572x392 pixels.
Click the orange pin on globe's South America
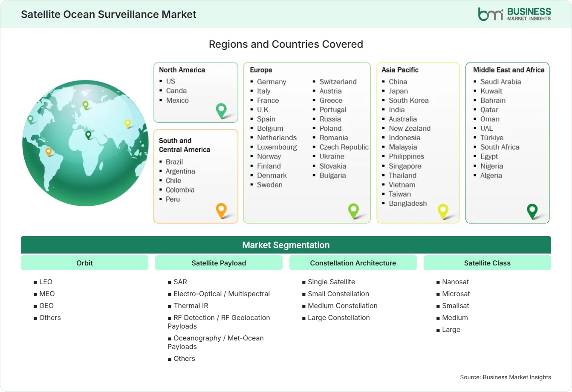point(49,152)
